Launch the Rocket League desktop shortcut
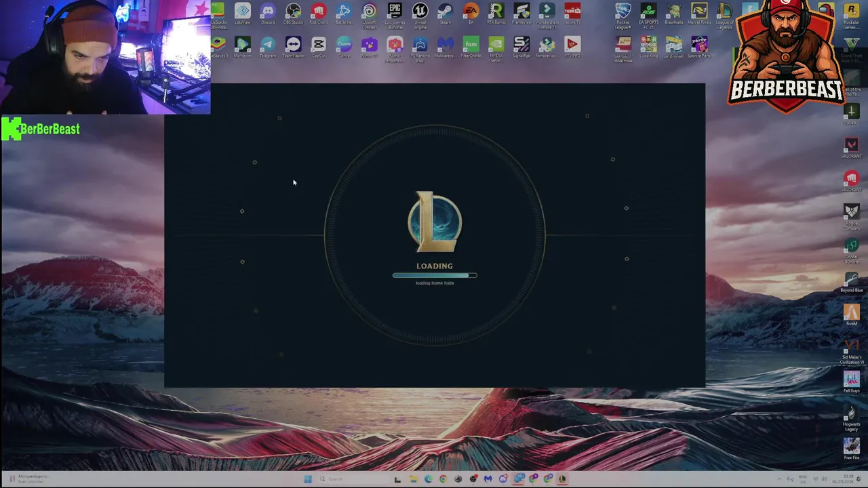 click(x=623, y=16)
